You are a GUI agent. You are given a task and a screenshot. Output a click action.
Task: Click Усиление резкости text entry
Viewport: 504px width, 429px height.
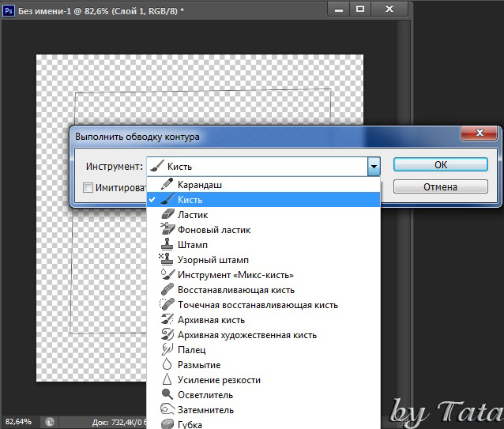219,380
